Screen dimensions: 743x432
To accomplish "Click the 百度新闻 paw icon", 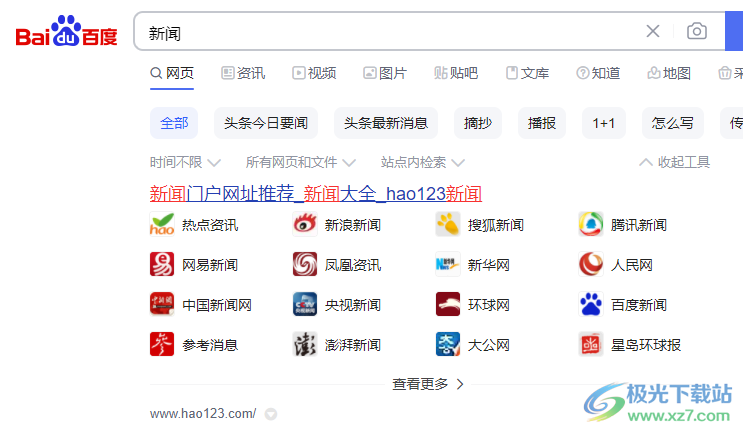I will click(x=591, y=304).
